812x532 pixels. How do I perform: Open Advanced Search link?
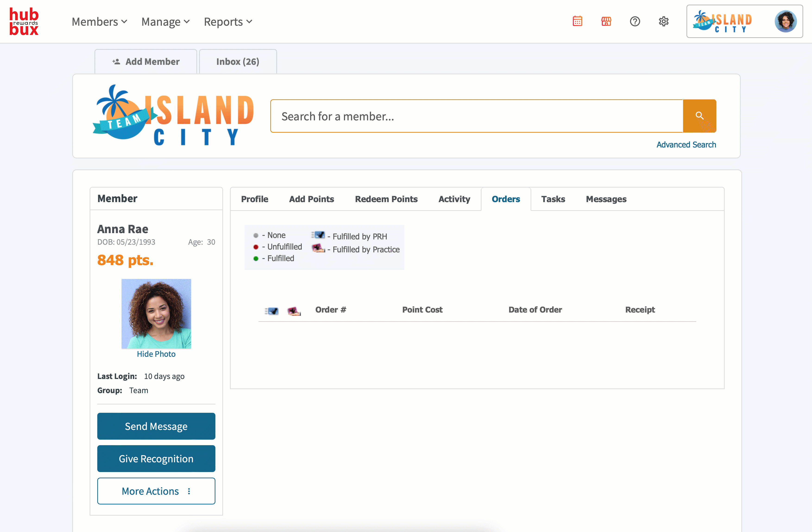pyautogui.click(x=686, y=145)
